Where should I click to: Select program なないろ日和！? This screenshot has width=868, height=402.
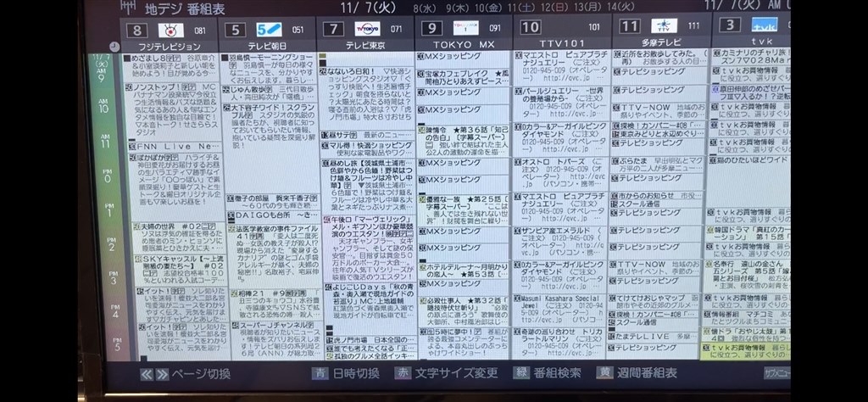pyautogui.click(x=367, y=98)
